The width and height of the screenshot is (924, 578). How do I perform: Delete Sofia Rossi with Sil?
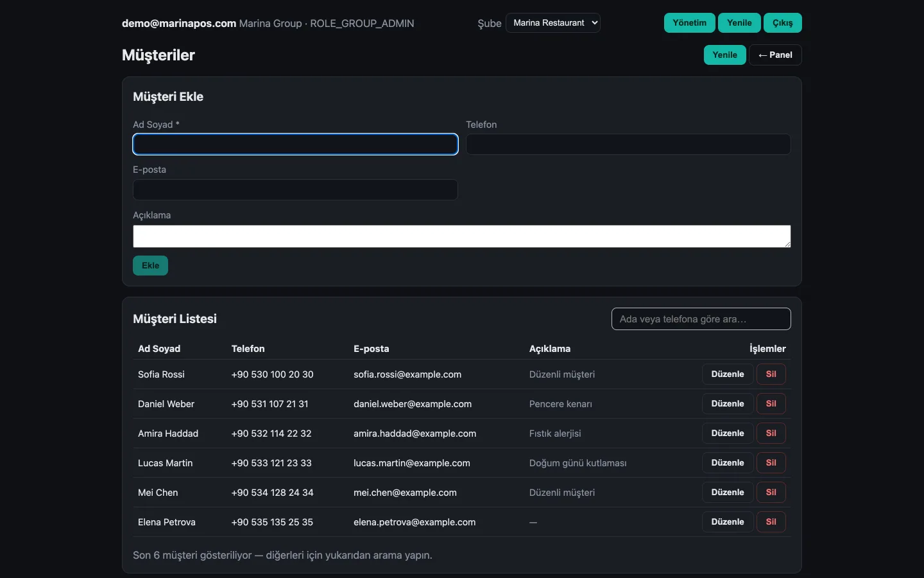click(x=771, y=374)
